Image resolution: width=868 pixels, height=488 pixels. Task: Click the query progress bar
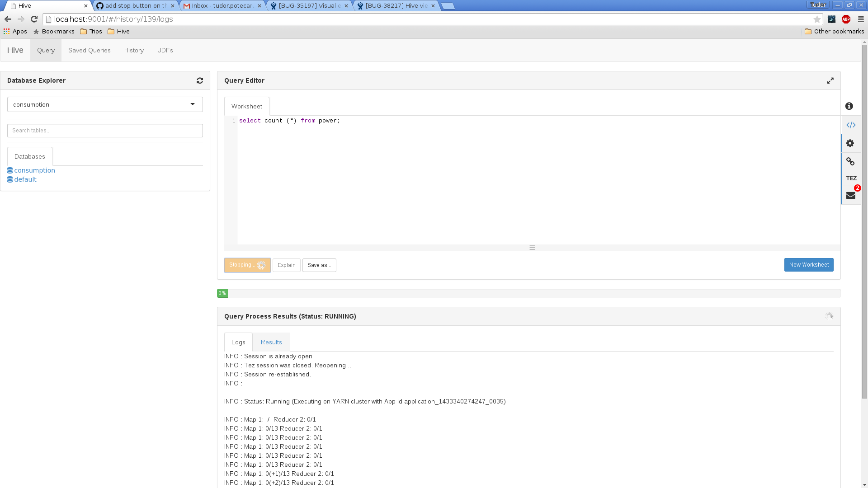point(528,293)
